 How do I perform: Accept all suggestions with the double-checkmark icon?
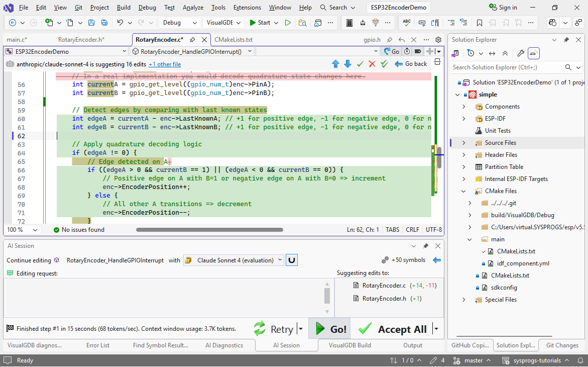coord(384,64)
